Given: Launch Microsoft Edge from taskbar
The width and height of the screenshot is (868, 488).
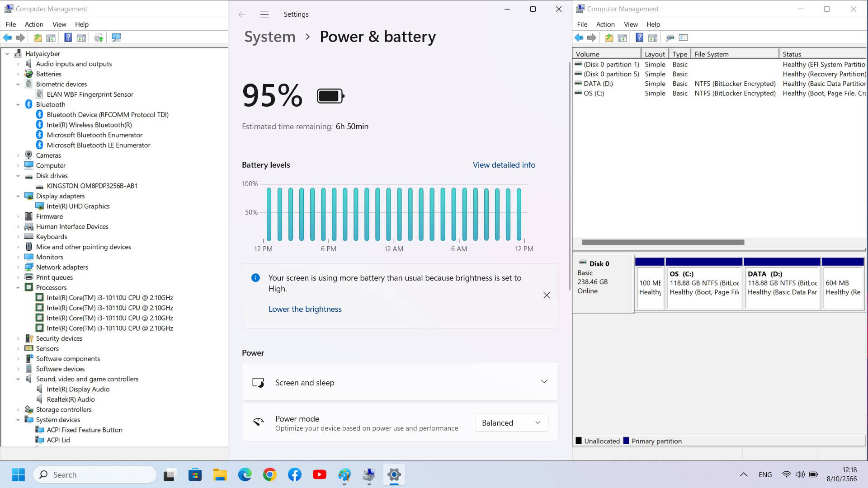Looking at the screenshot, I should pos(245,475).
